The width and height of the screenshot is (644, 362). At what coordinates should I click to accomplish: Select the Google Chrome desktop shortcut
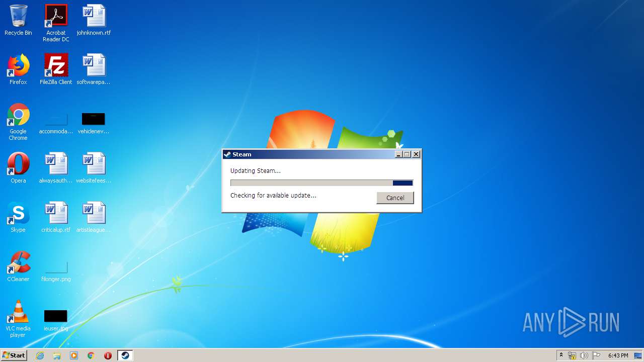point(18,122)
